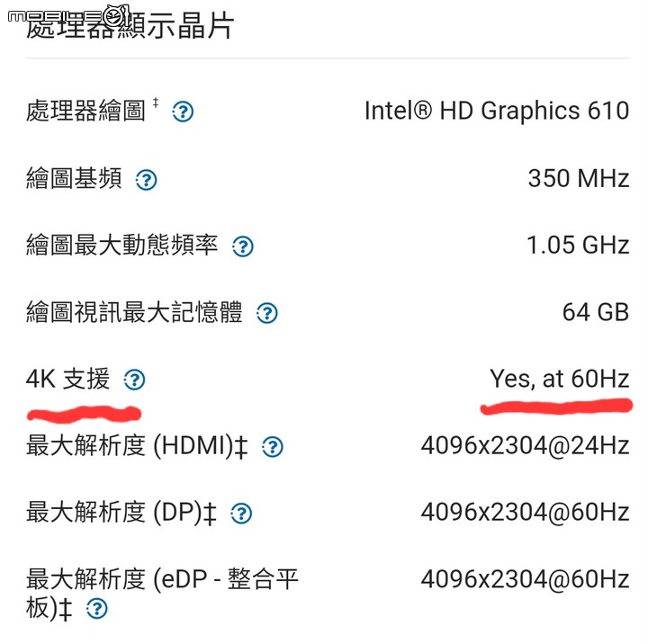Click the 4096x2304@24Hz HDMI value
Screen dimensions: 648x644
(526, 446)
